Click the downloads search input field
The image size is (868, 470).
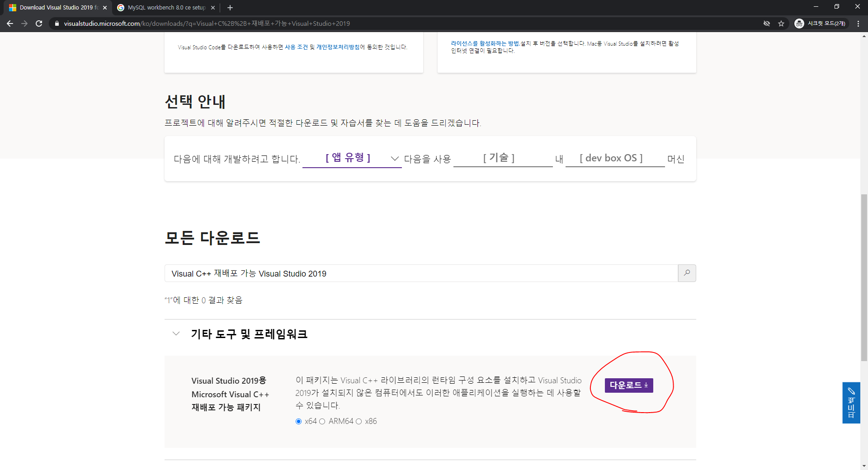click(421, 273)
